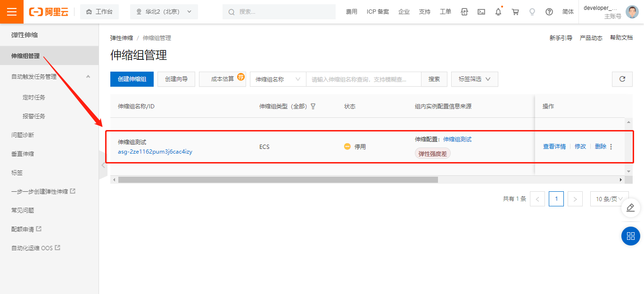The image size is (644, 294).
Task: Refresh the scaling group list
Action: (622, 79)
